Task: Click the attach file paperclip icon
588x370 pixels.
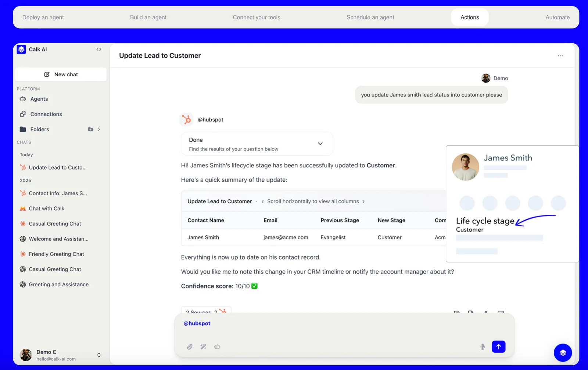Action: [190, 347]
